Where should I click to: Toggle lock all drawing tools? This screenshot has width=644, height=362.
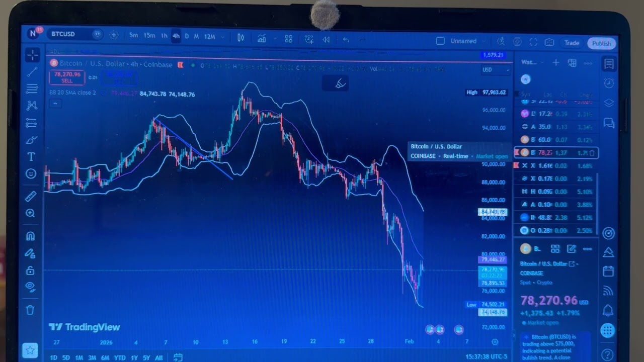(x=30, y=270)
